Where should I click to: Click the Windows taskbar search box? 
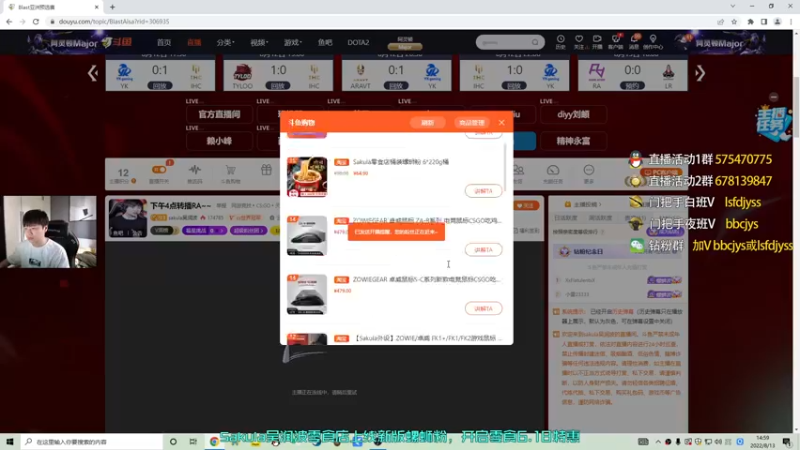click(92, 441)
